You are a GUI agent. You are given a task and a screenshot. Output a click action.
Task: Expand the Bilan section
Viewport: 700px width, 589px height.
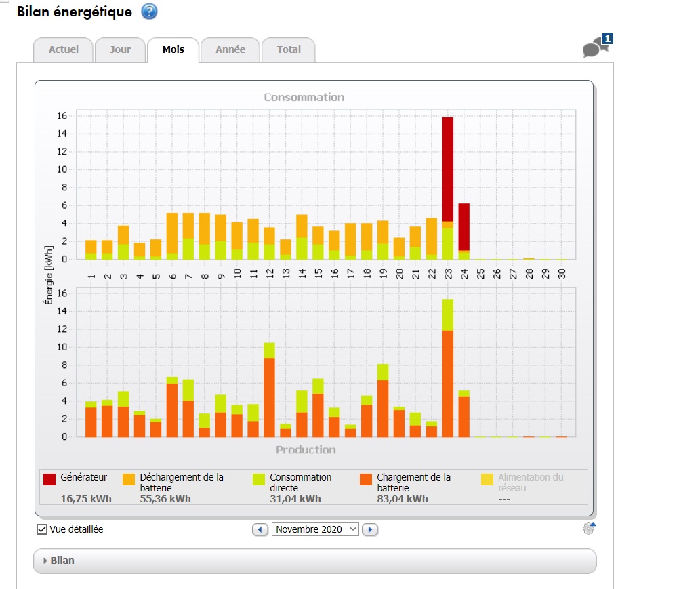tap(314, 561)
